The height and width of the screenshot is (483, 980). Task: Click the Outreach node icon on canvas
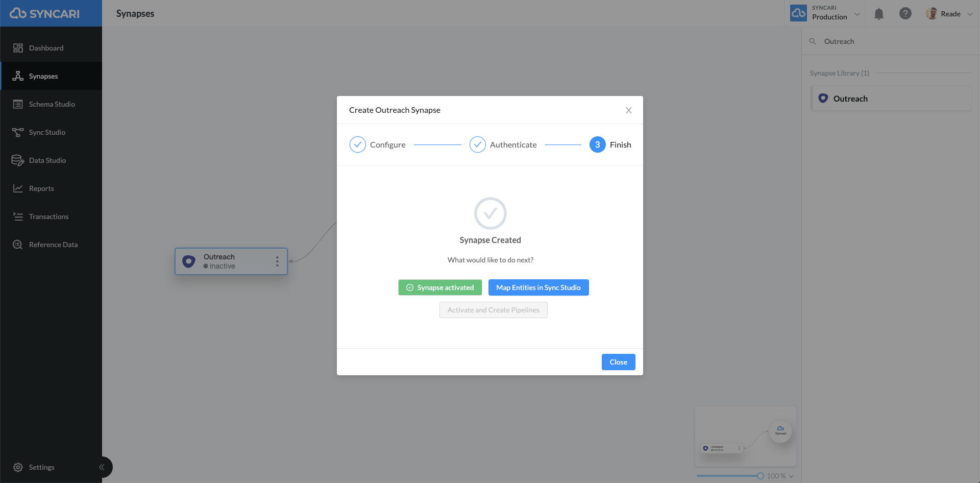(x=189, y=261)
